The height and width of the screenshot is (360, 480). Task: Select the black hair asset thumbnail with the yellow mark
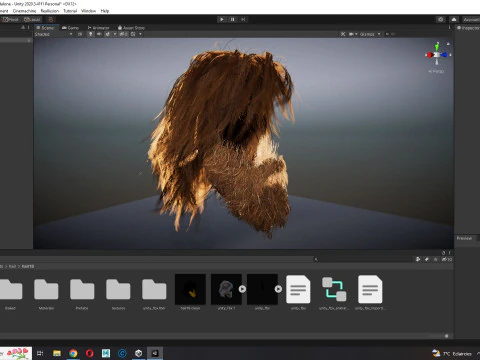pyautogui.click(x=190, y=289)
